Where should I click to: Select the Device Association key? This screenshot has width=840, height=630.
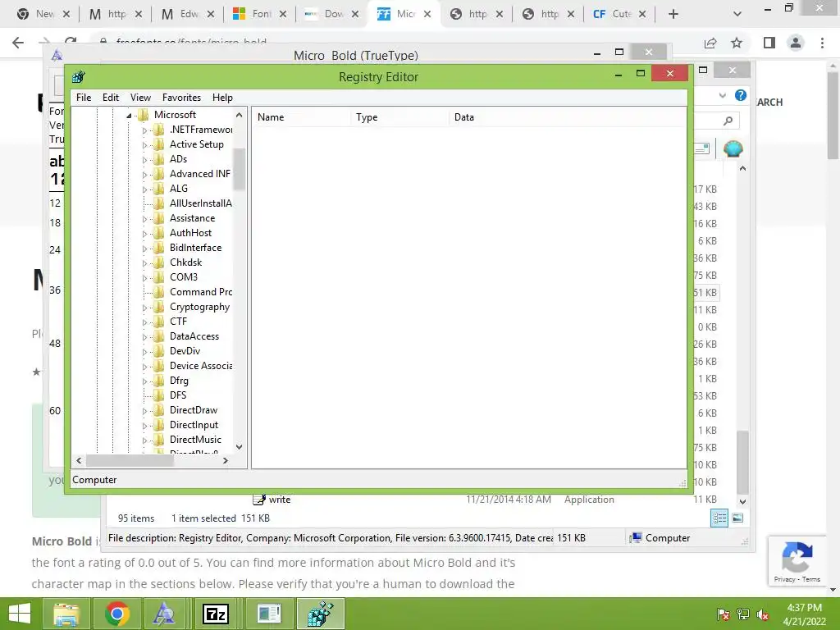click(201, 366)
